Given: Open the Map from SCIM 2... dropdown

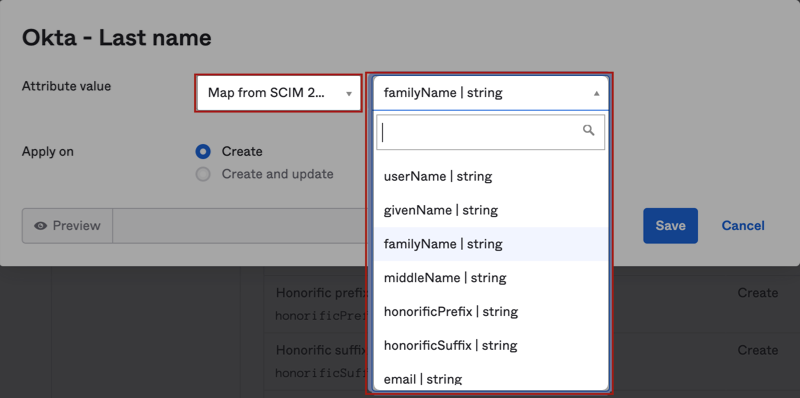Looking at the screenshot, I should tap(278, 93).
